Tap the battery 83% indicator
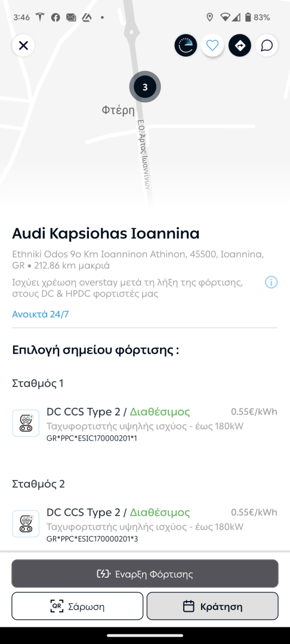The width and height of the screenshot is (290, 644). pos(257,17)
